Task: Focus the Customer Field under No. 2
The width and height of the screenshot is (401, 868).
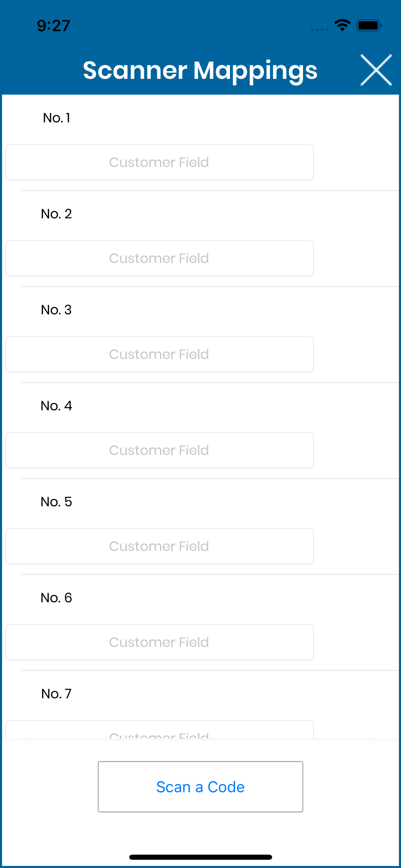Action: coord(159,258)
